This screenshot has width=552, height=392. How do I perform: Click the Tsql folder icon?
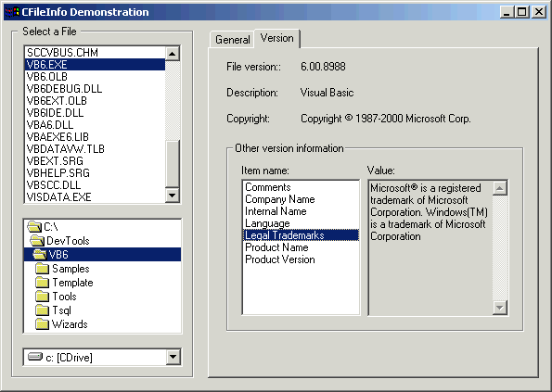tap(43, 310)
